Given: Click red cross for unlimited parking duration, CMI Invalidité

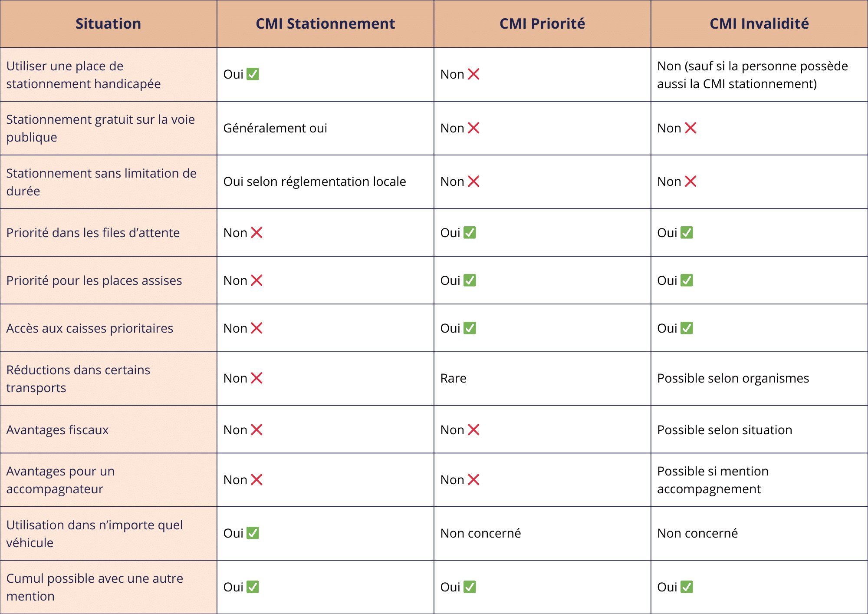Looking at the screenshot, I should point(690,182).
